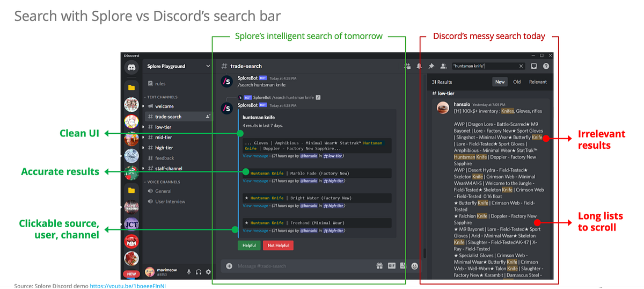644x289 pixels.
Task: Open Splore Playground server dropdown chevron
Action: pyautogui.click(x=208, y=66)
